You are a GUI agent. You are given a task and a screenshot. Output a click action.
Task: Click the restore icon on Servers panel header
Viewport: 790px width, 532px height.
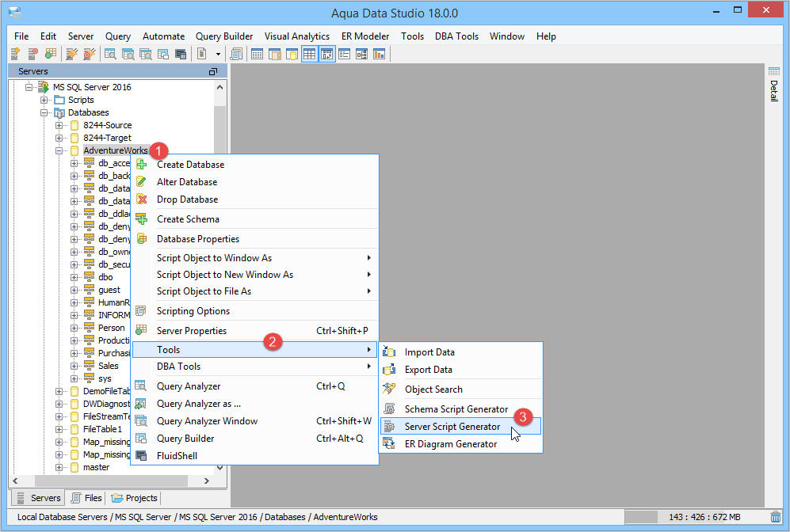click(x=213, y=71)
